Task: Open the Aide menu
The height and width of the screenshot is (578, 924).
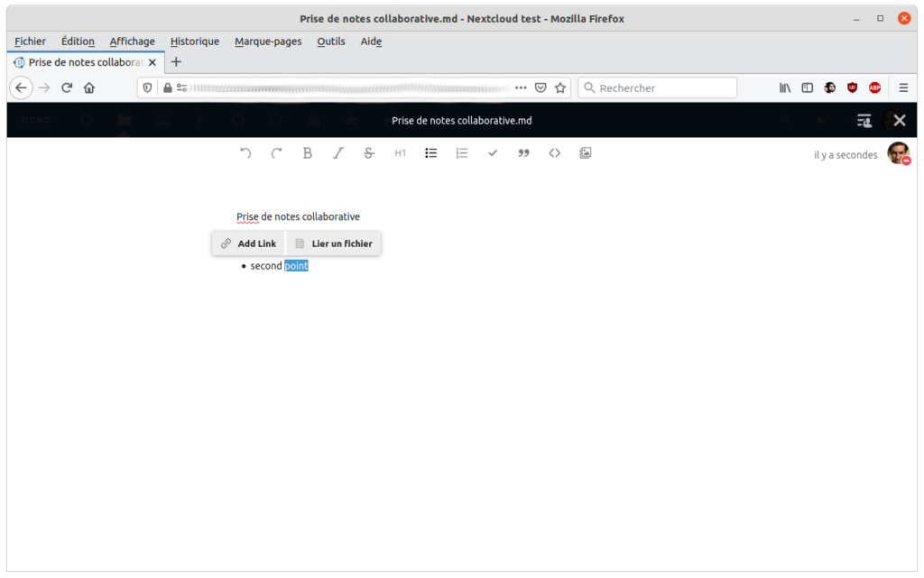Action: click(x=371, y=41)
